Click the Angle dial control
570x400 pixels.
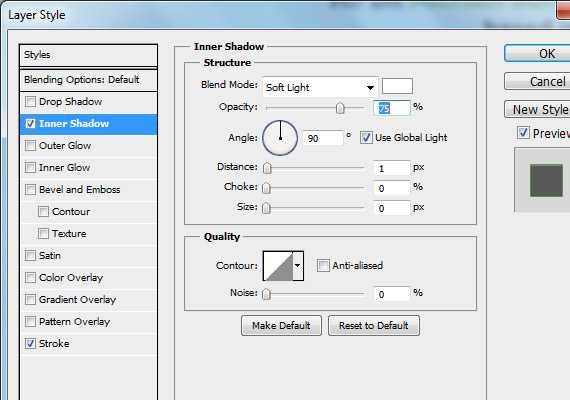[x=280, y=138]
